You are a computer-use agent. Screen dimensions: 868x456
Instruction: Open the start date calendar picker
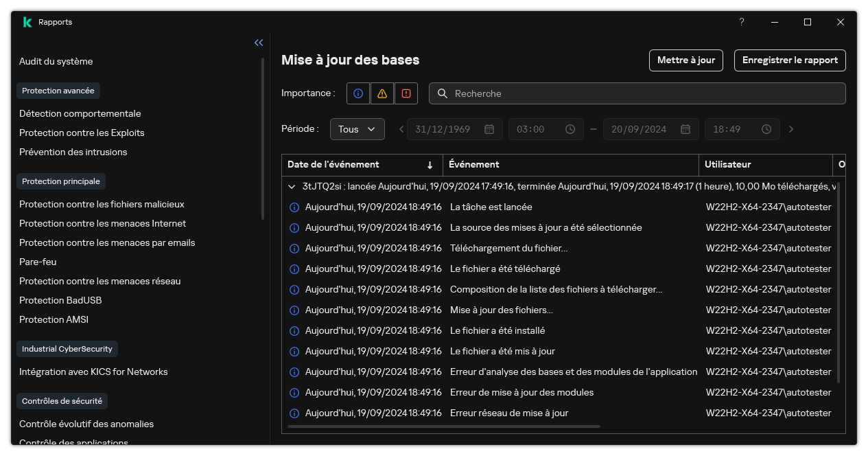pyautogui.click(x=488, y=129)
